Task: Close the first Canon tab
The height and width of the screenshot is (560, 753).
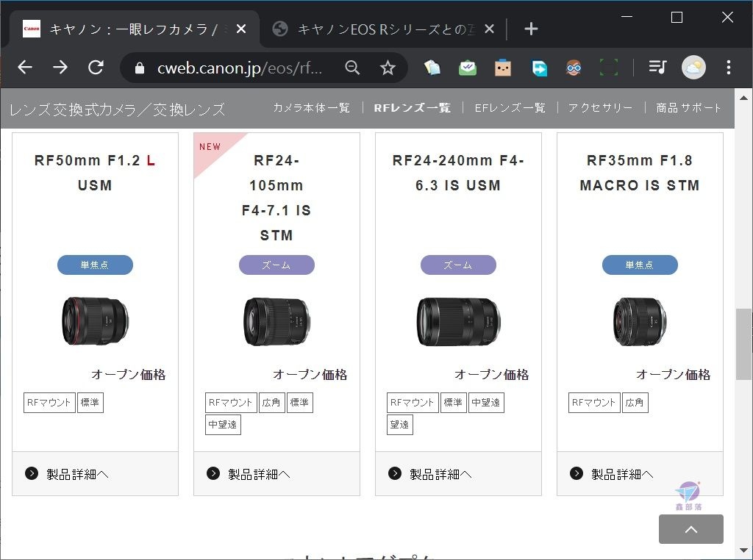Action: 241,29
